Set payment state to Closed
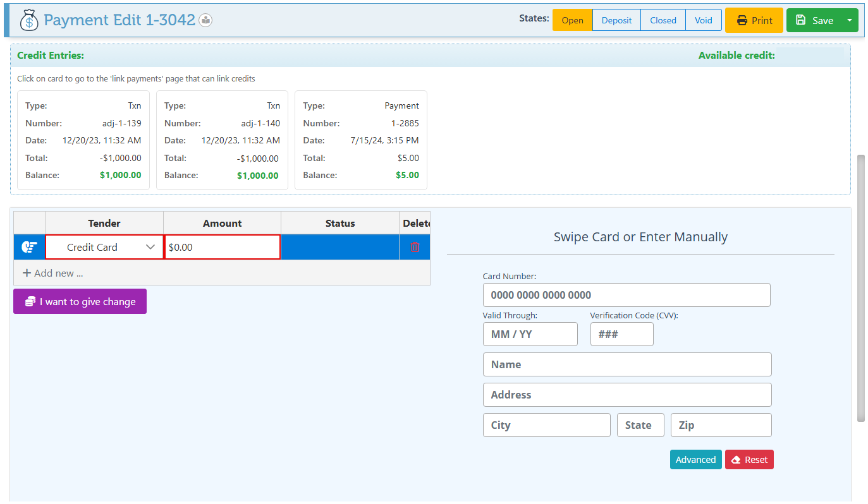Image resolution: width=868 pixels, height=504 pixels. click(x=663, y=20)
